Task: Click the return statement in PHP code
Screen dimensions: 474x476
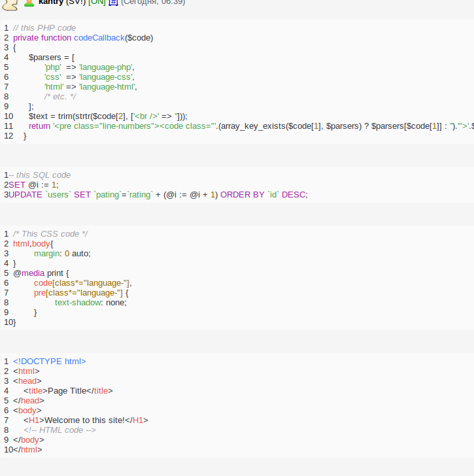Action: (x=39, y=126)
